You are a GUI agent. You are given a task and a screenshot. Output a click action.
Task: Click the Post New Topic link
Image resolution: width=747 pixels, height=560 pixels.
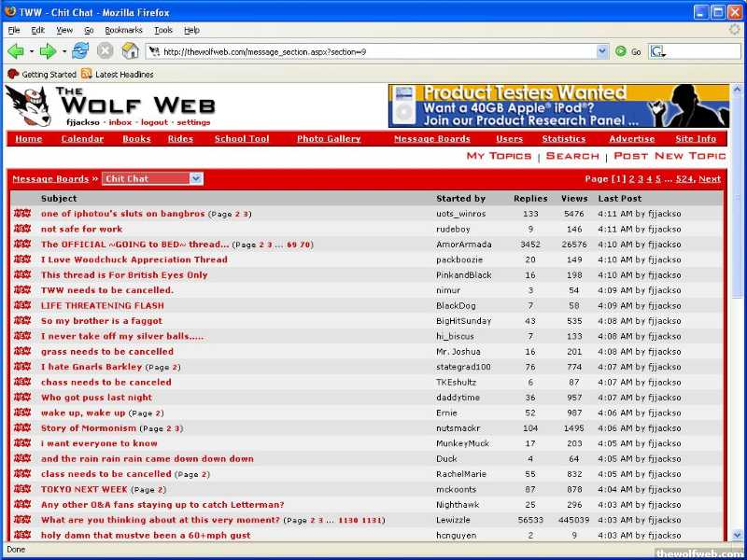coord(669,157)
